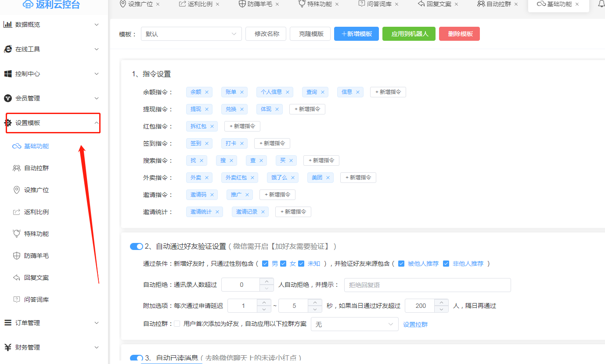Click the 回复文案 reply arrow icon in sidebar
Viewport: 605px width, 364px height.
[x=17, y=278]
